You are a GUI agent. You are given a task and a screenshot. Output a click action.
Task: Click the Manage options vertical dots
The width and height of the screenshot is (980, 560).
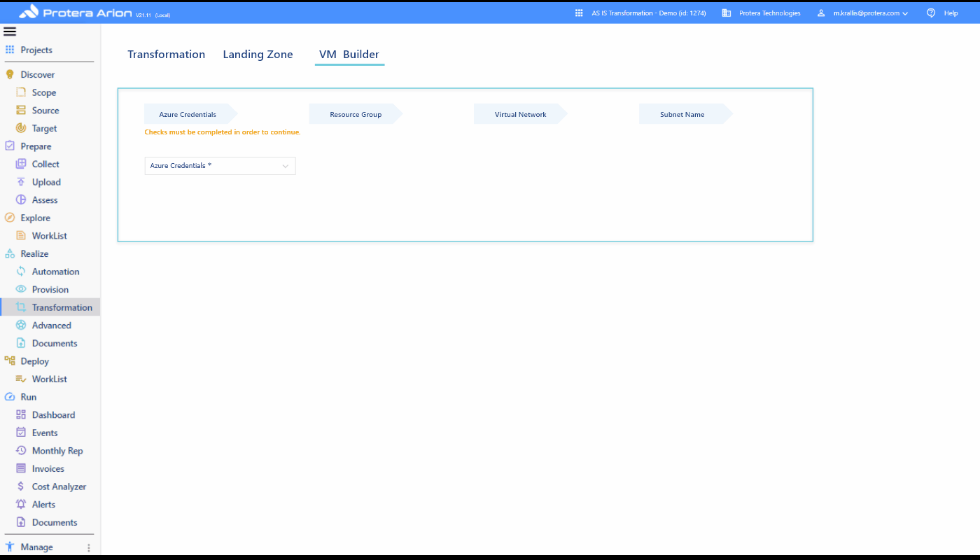pos(88,547)
